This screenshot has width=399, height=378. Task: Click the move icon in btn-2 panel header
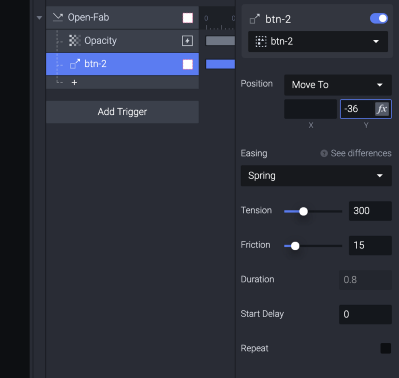tap(255, 19)
